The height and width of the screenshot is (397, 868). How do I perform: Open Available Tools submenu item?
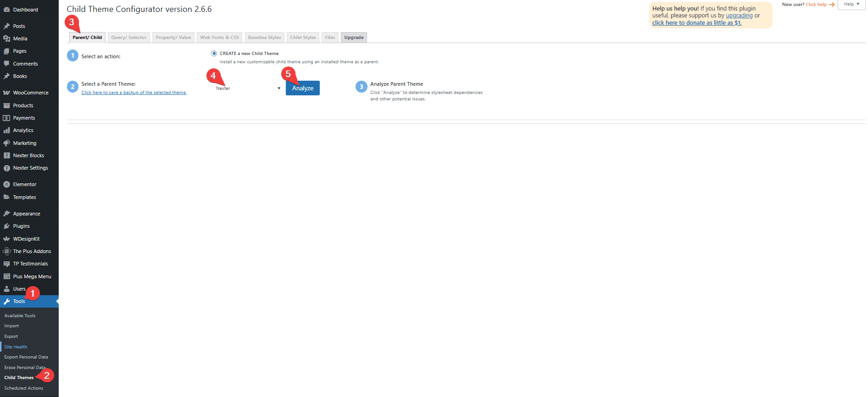pyautogui.click(x=20, y=316)
